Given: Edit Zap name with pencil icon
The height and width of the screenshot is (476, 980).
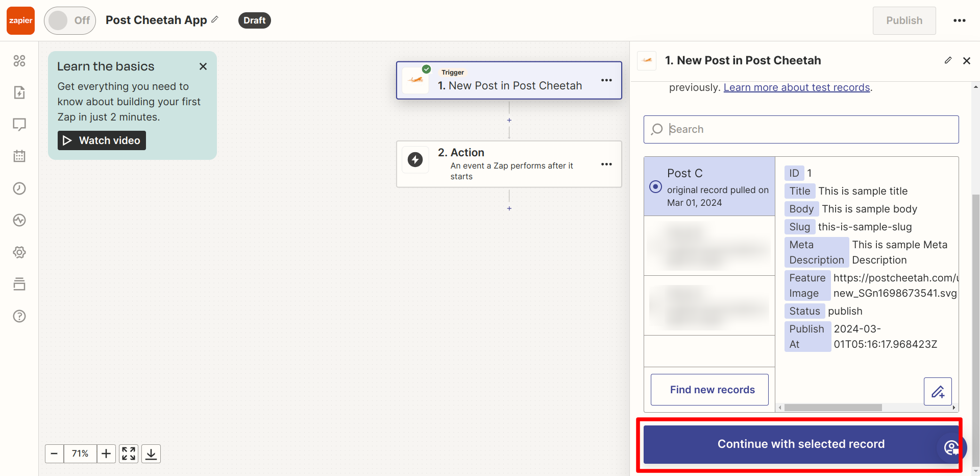Looking at the screenshot, I should pos(215,19).
